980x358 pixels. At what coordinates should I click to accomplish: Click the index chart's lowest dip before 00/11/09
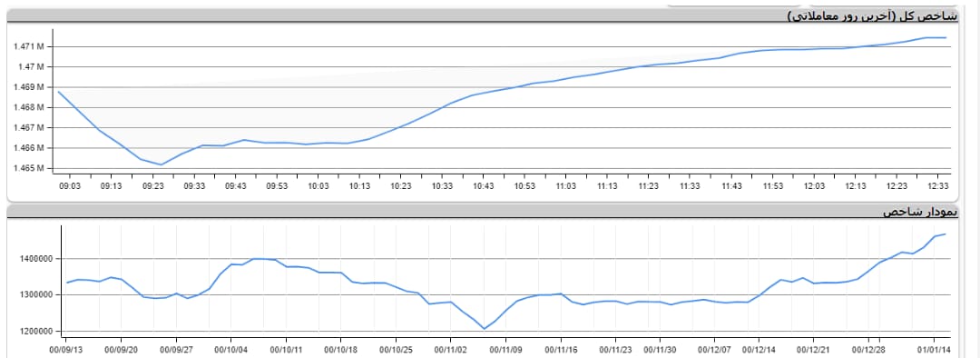tap(484, 329)
